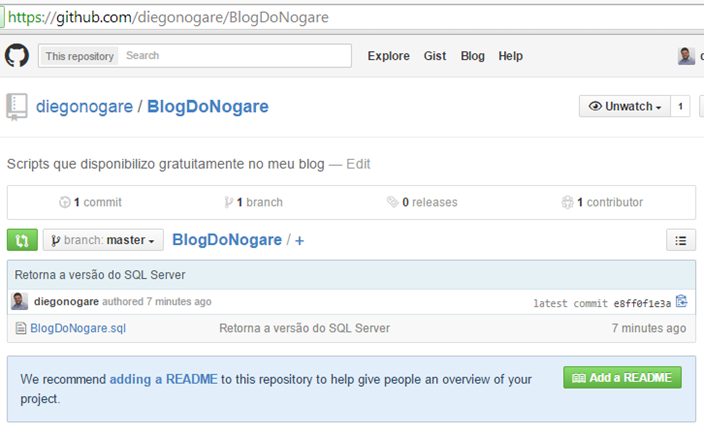View the 1 commit history link
The height and width of the screenshot is (435, 704).
(90, 202)
